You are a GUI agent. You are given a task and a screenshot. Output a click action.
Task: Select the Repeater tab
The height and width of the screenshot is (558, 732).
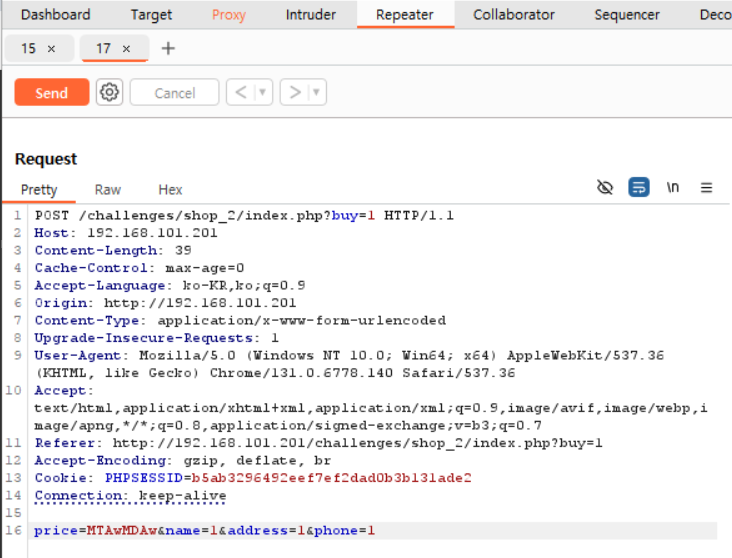[x=405, y=14]
